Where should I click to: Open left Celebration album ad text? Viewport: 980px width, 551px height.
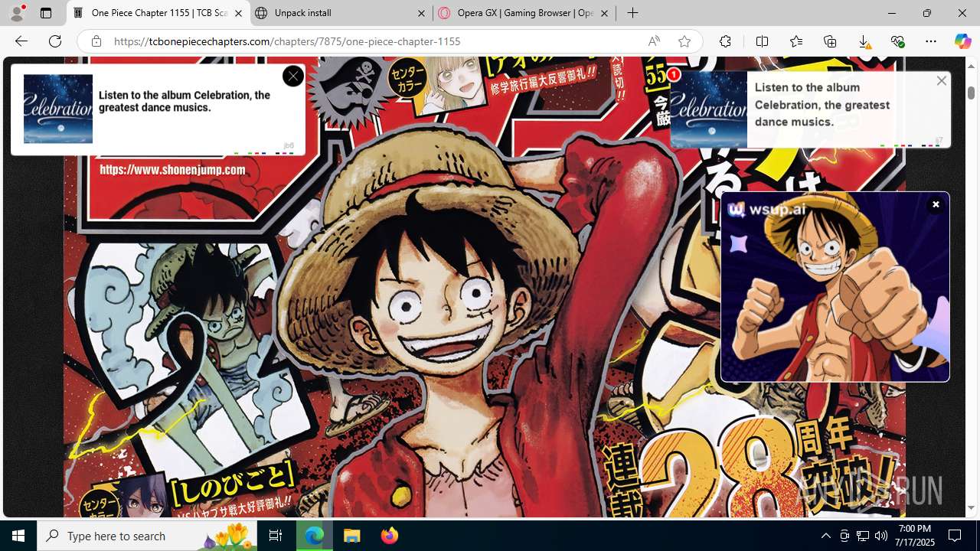click(x=185, y=101)
